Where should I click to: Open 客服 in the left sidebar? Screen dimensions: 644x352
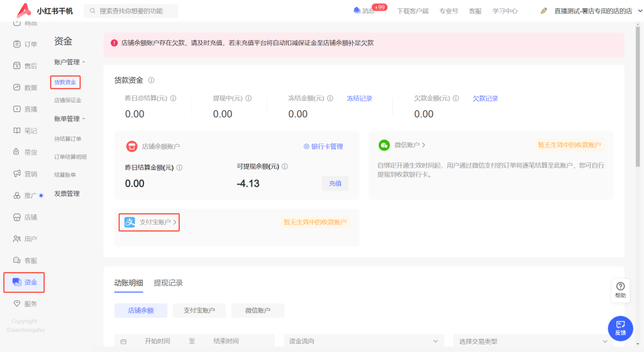point(25,261)
